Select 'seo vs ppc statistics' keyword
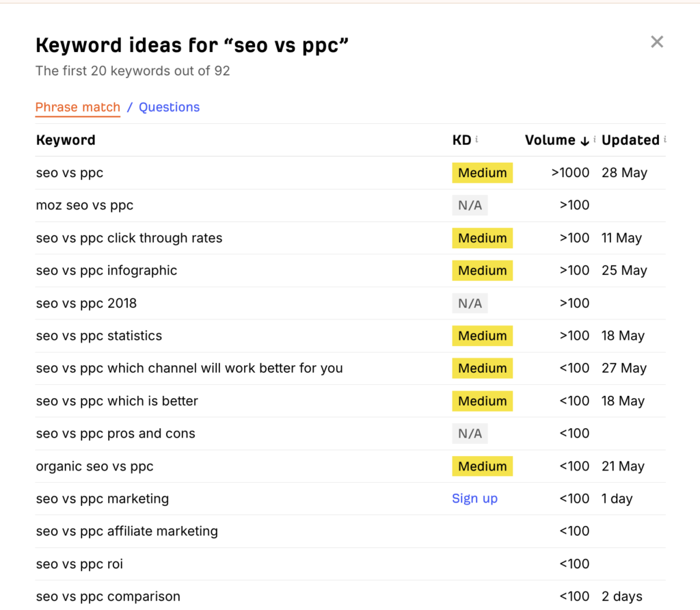Image resolution: width=700 pixels, height=610 pixels. coord(99,336)
